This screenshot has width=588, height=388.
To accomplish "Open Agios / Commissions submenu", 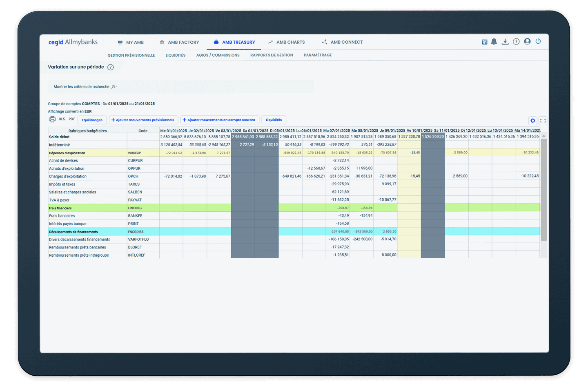I will tap(218, 55).
